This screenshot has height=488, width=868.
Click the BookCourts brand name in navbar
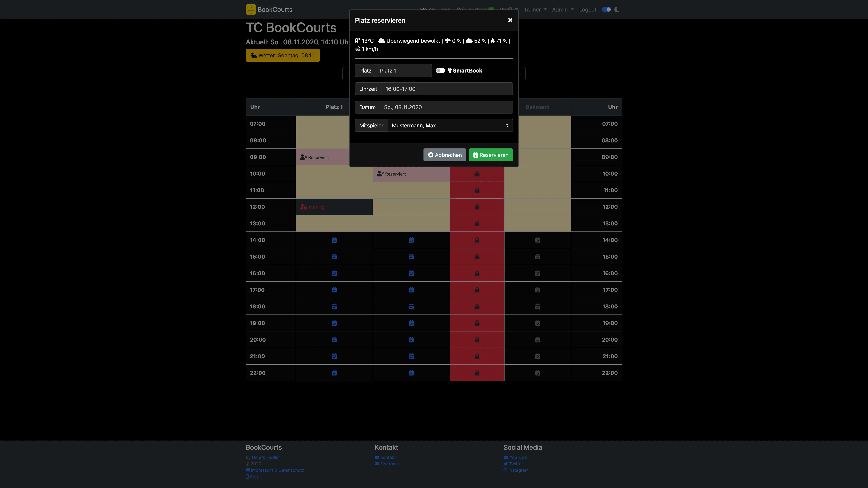pyautogui.click(x=275, y=9)
